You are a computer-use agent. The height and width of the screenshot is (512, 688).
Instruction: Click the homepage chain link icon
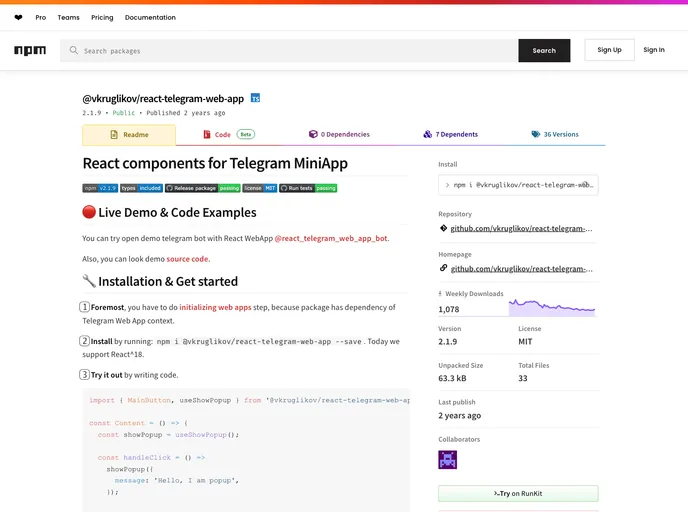(x=443, y=268)
